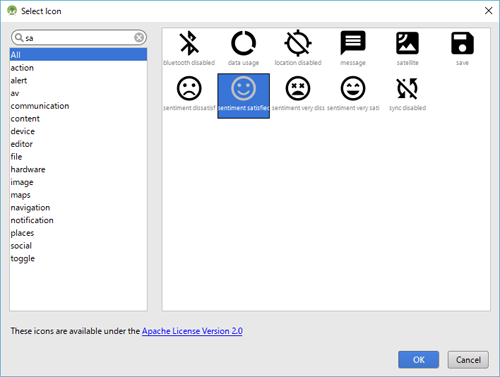Select the av category
Image resolution: width=500 pixels, height=377 pixels.
78,93
